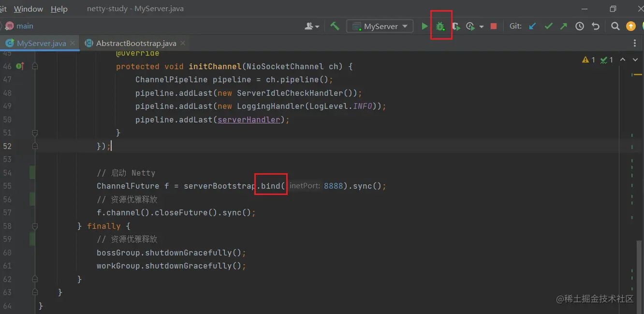Toggle fold marker at line 52

pyautogui.click(x=35, y=146)
